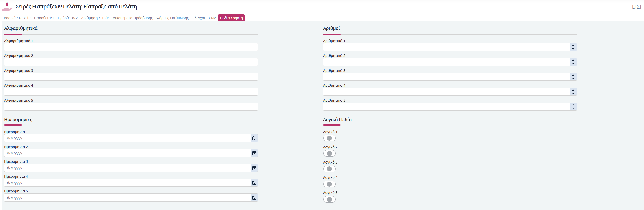Click the Ημερομηνίες section heading
The width and height of the screenshot is (644, 210).
point(18,119)
